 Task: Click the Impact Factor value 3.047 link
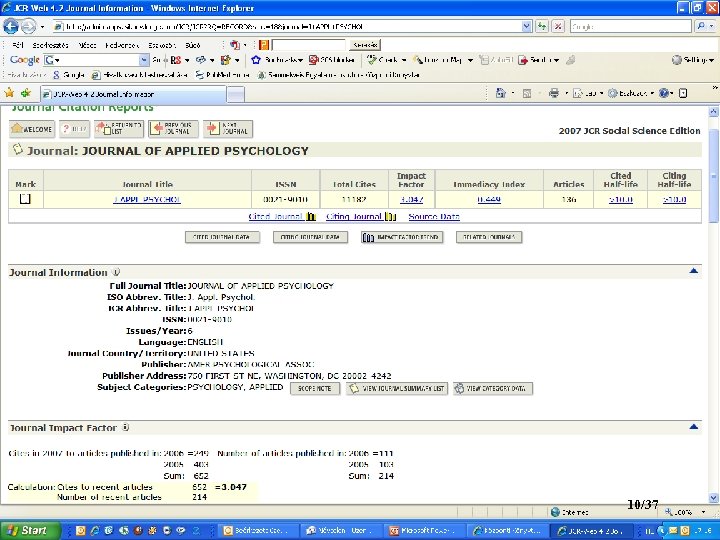(x=411, y=199)
